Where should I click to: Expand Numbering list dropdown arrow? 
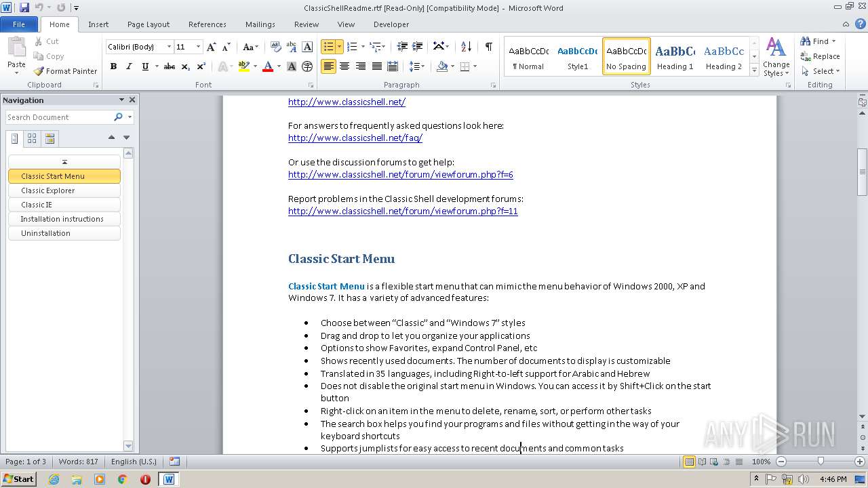(363, 47)
